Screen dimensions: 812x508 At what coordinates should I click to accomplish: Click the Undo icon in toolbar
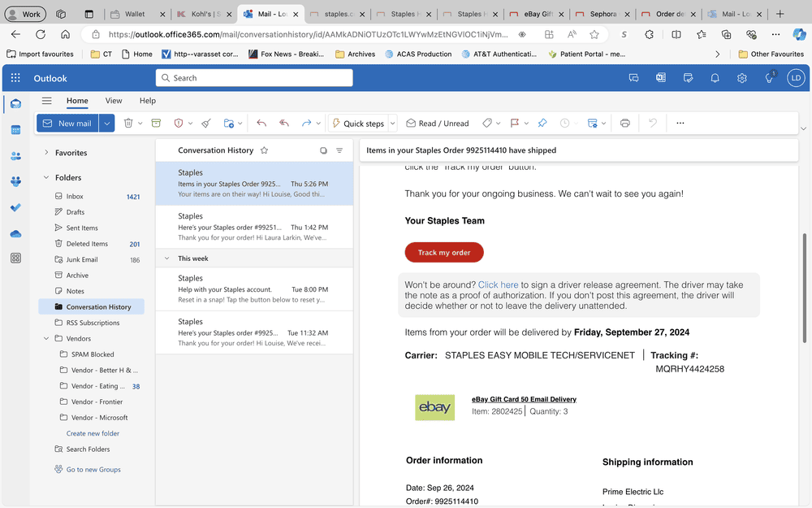tap(653, 124)
